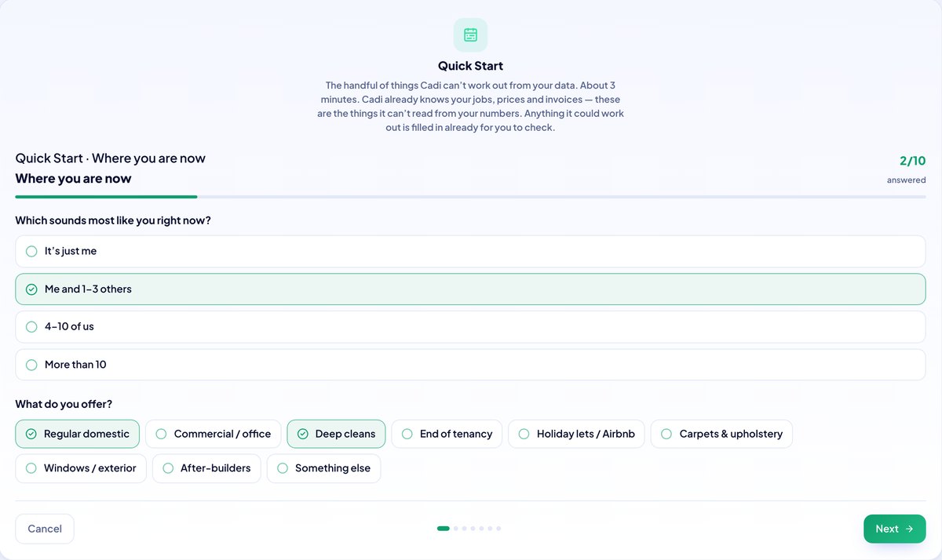The width and height of the screenshot is (942, 560).
Task: Choose "Me and 1–3 others" option
Action: pyautogui.click(x=470, y=289)
